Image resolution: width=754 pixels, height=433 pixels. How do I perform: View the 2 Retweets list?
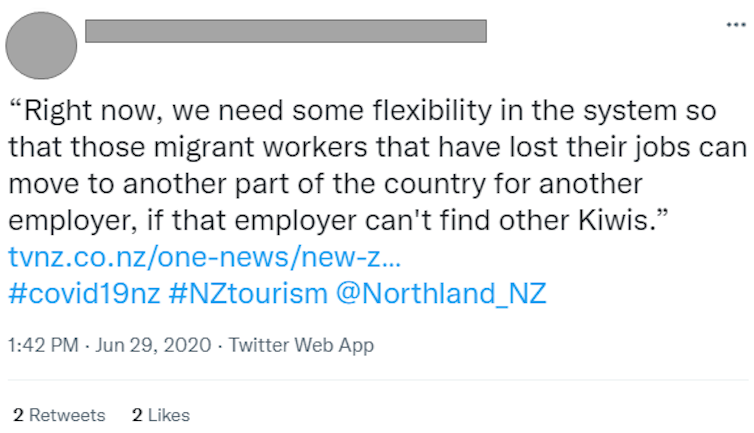click(59, 414)
